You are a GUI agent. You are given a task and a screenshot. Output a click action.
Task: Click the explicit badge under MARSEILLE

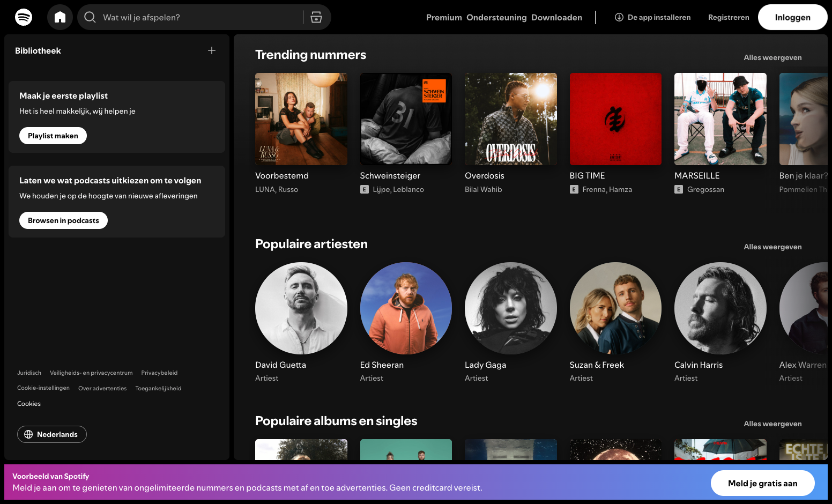tap(679, 189)
